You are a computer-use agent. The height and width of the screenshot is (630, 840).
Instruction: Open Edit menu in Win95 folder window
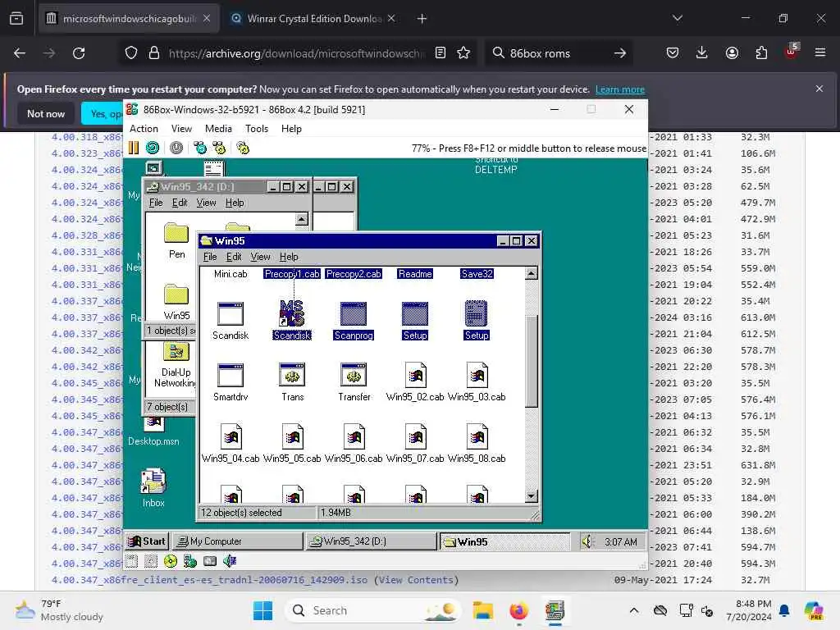coord(234,257)
